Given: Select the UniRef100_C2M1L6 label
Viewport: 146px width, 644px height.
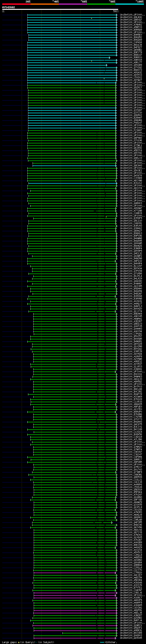Looking at the screenshot, I should [x=131, y=568].
